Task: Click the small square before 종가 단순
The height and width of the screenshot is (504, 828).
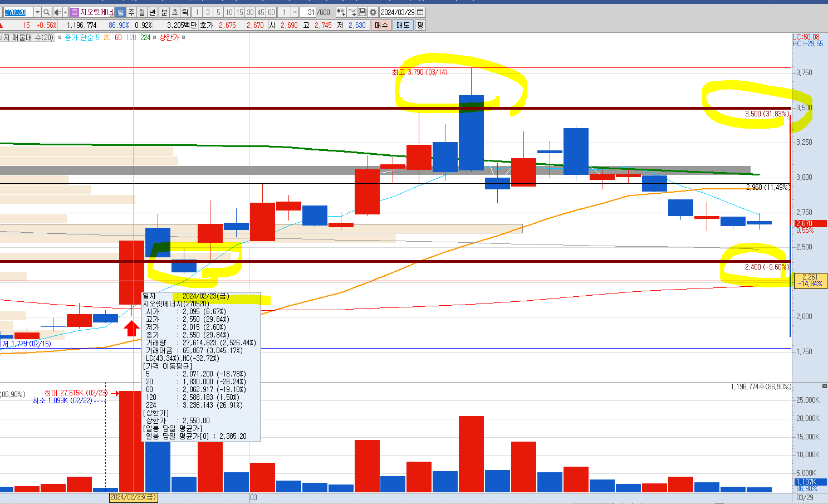Action: tap(59, 37)
